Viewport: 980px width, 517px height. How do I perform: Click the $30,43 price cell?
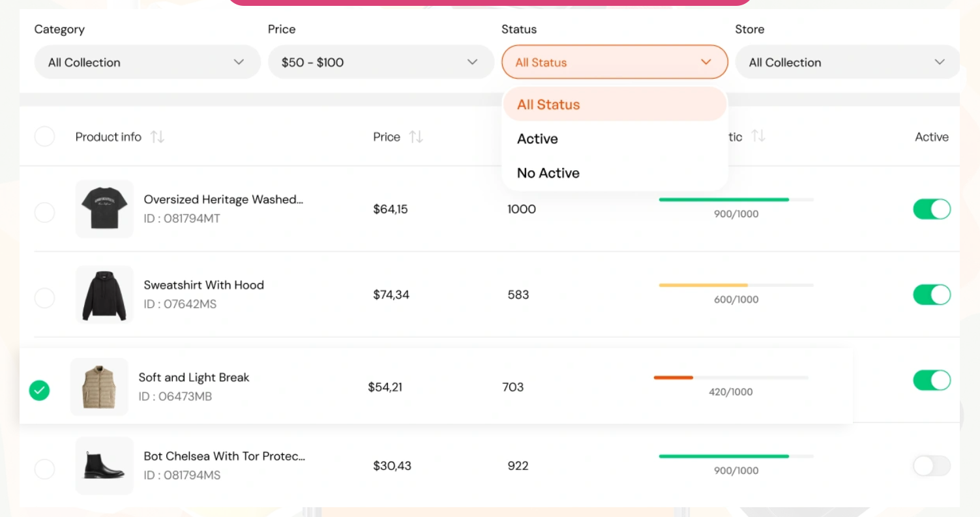[x=392, y=466]
